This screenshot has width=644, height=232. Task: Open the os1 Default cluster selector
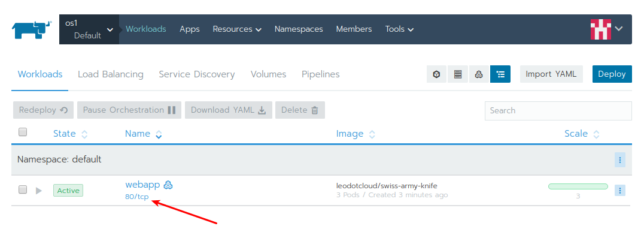pyautogui.click(x=89, y=29)
